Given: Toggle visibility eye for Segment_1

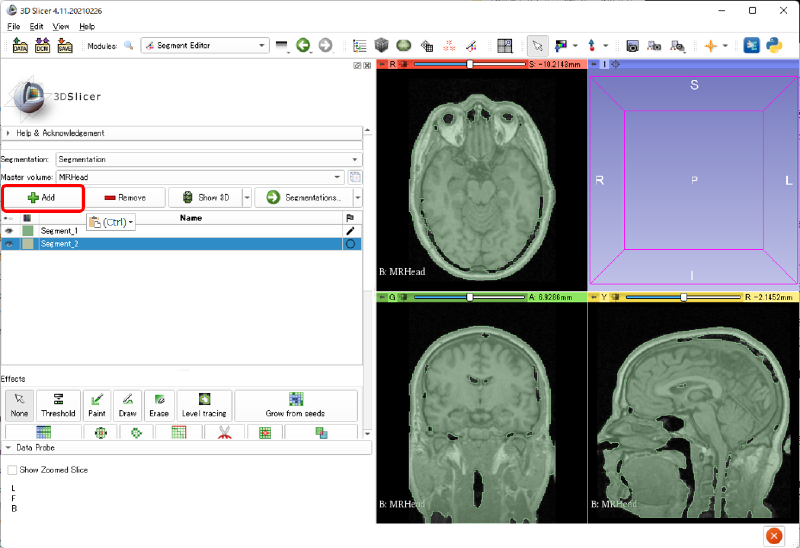Looking at the screenshot, I should (x=10, y=230).
